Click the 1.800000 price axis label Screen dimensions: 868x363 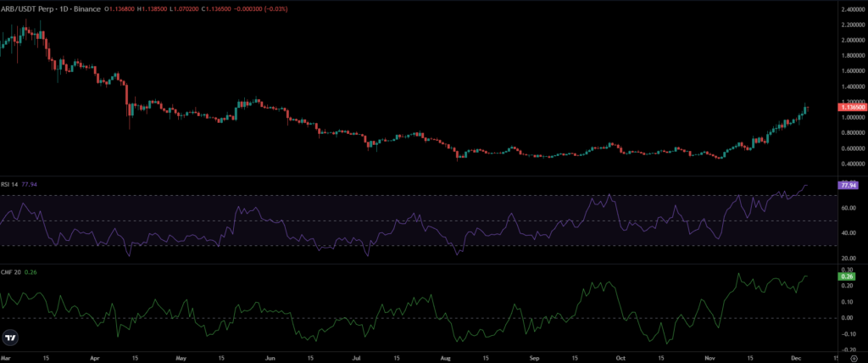(854, 56)
